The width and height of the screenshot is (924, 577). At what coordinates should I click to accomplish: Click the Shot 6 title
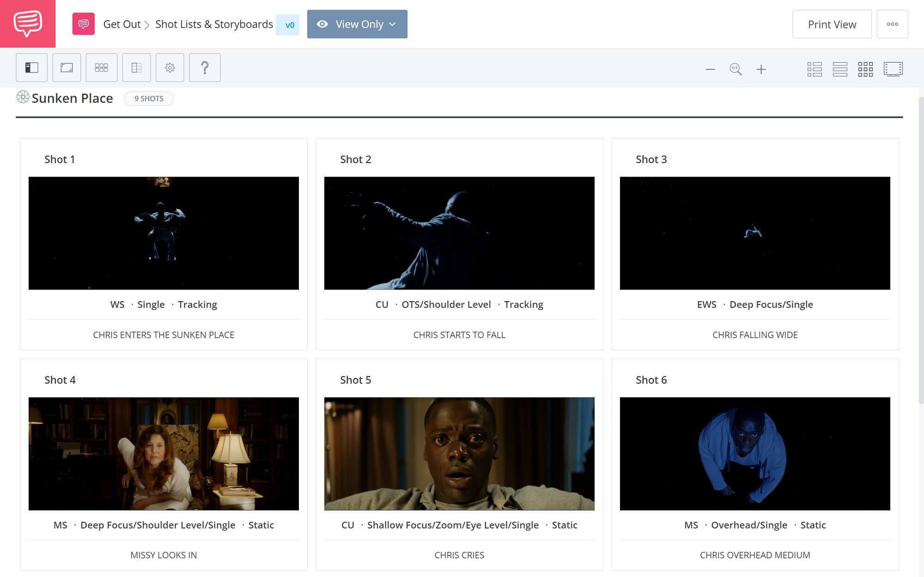[651, 380]
